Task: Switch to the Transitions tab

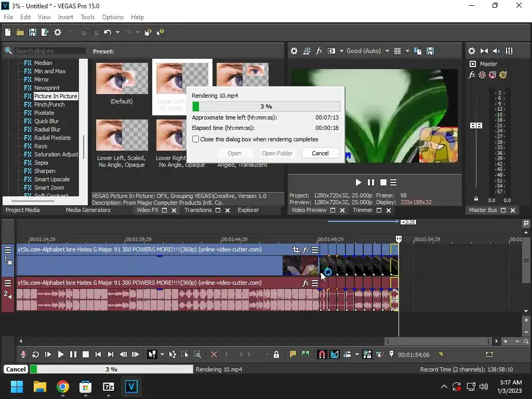Action: [x=198, y=210]
